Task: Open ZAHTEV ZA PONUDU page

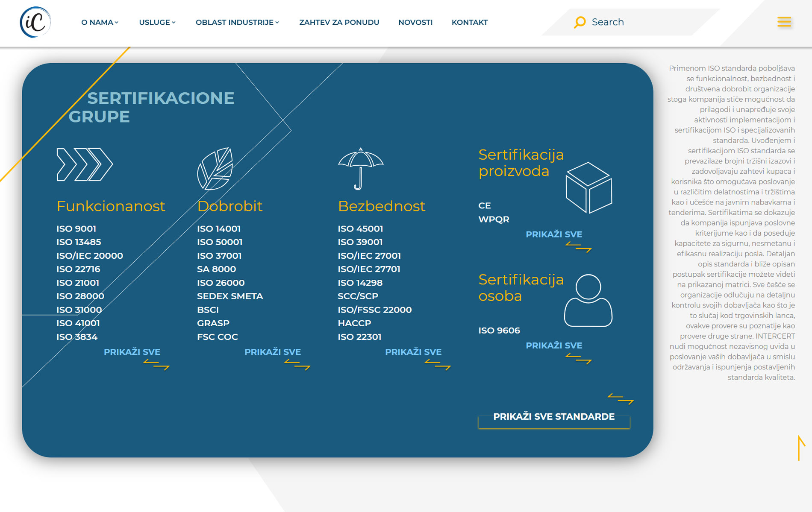Action: tap(339, 22)
